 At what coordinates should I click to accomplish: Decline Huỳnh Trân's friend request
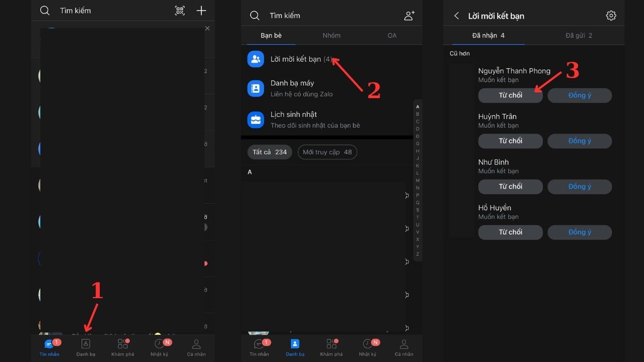point(510,141)
